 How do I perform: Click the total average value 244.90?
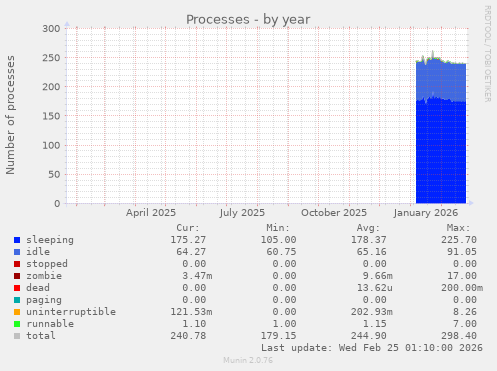pyautogui.click(x=369, y=336)
